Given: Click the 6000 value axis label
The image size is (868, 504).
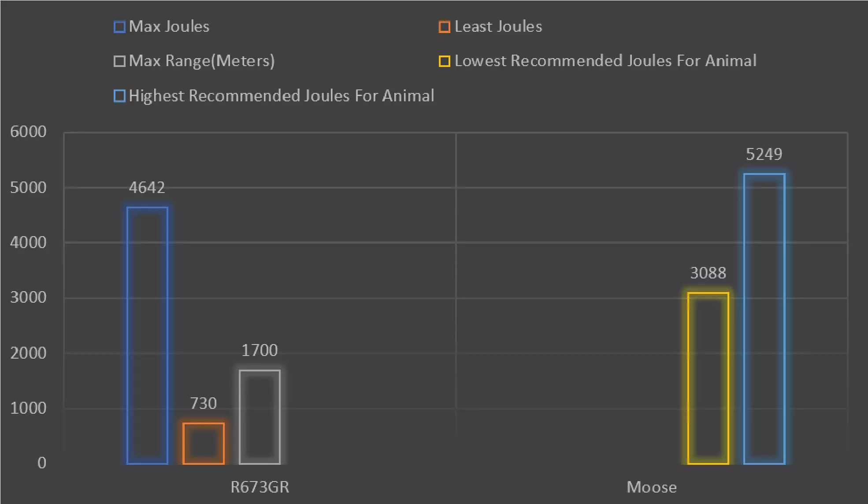Looking at the screenshot, I should coord(28,132).
